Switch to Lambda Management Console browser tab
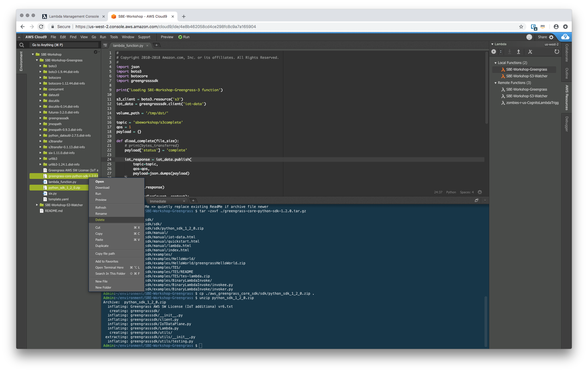The height and width of the screenshot is (372, 588). 74,17
